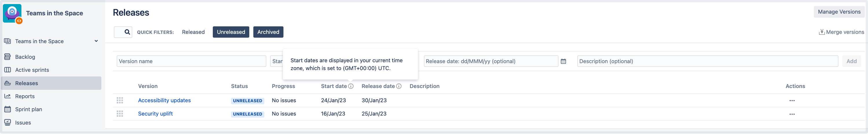
Task: Click the Manage Versions button
Action: click(839, 12)
